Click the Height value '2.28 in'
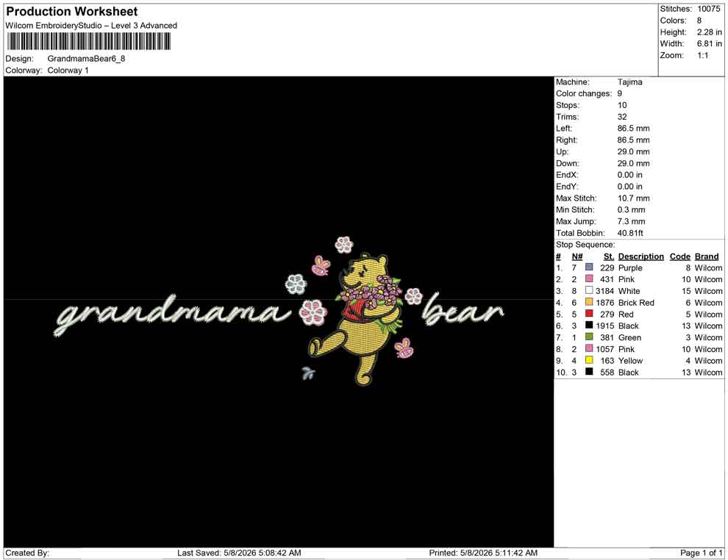 tap(709, 32)
